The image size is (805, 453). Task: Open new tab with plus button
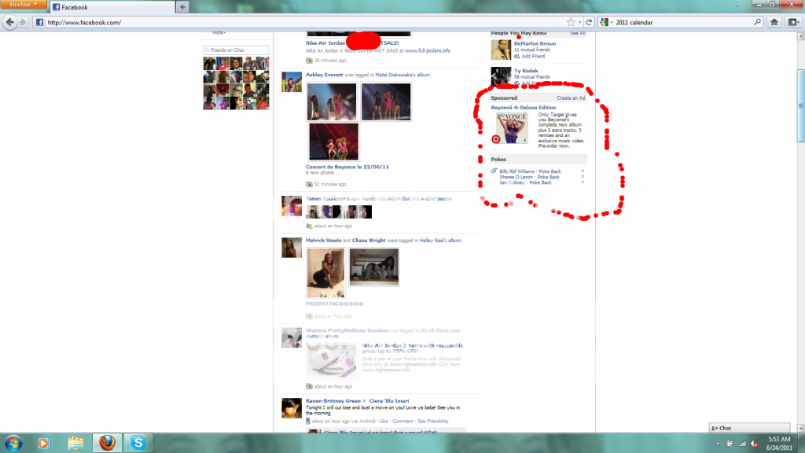click(182, 7)
